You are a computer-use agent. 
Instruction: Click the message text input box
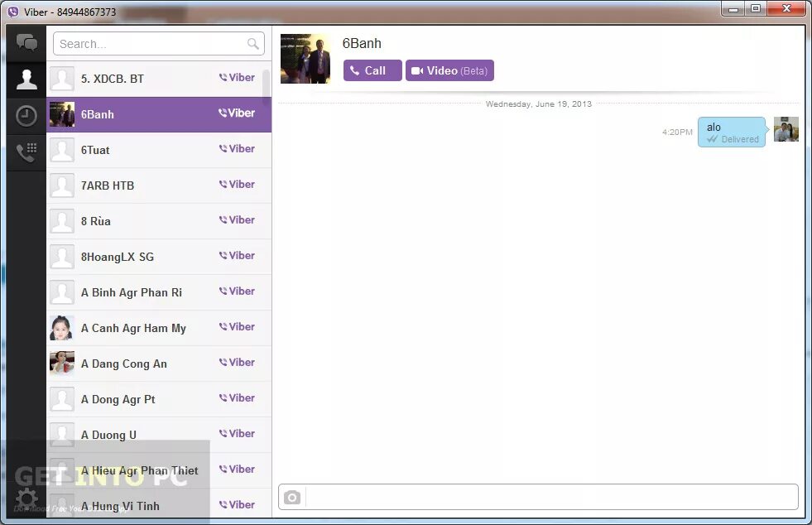pyautogui.click(x=552, y=497)
